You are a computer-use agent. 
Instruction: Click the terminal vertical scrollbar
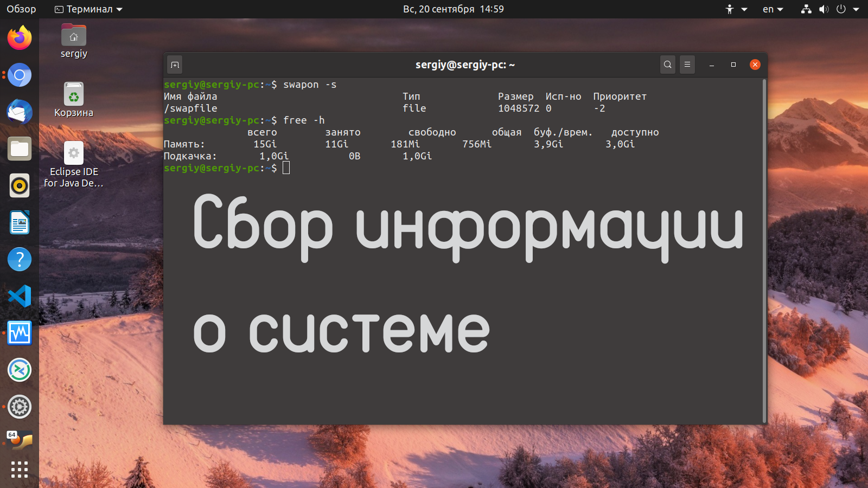[x=764, y=249]
